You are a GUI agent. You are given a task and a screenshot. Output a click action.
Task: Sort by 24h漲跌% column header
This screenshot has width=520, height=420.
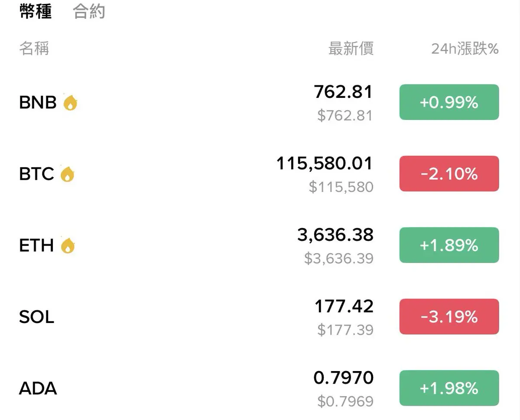[x=465, y=48]
